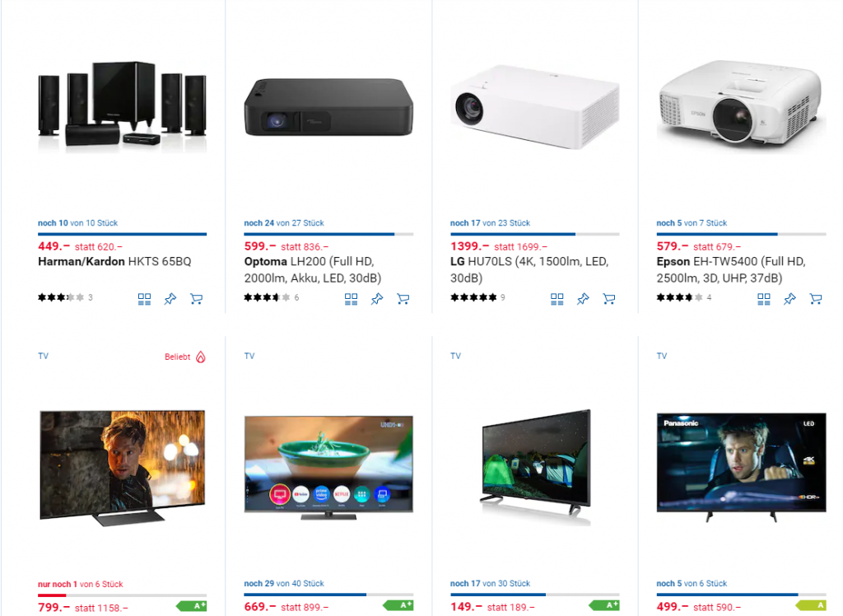Screen dimensions: 843x616
Task: Pin the Optoma LH200 projector
Action: pyautogui.click(x=377, y=299)
